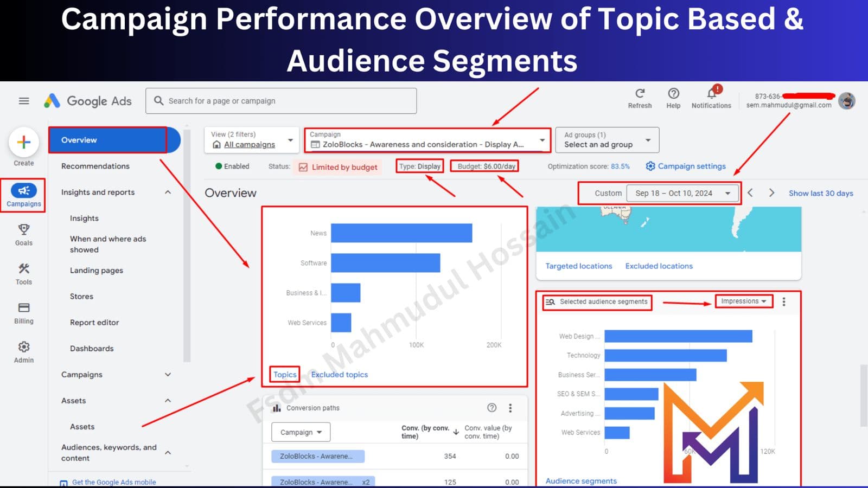The width and height of the screenshot is (868, 488).
Task: Open the hamburger main menu
Action: [24, 101]
